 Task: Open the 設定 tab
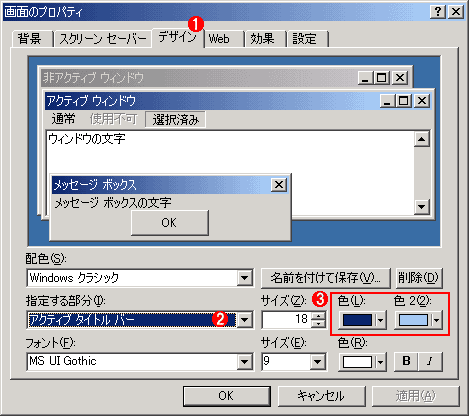tap(307, 39)
